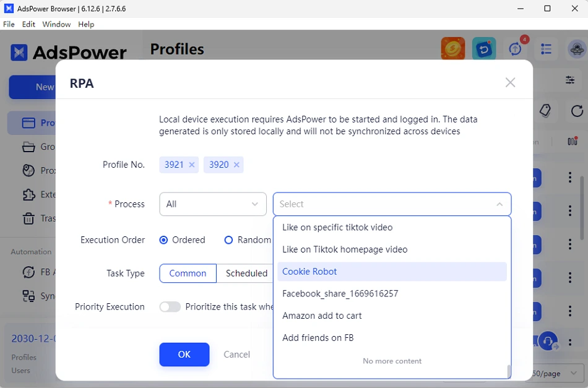
Task: Open Window menu
Action: (56, 24)
